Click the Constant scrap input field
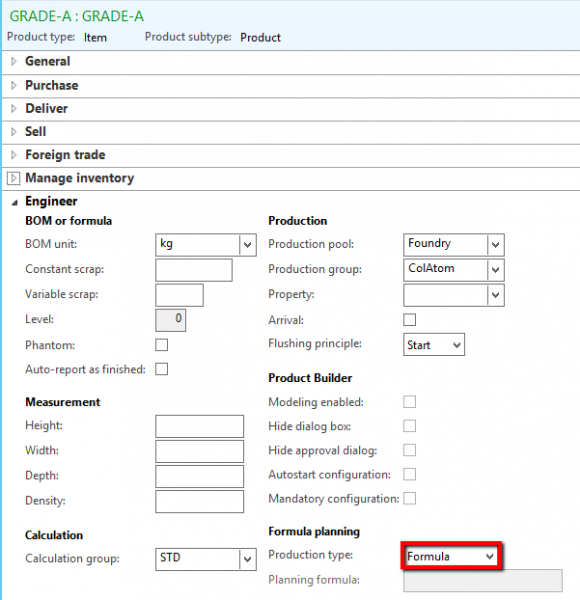This screenshot has width=580, height=600. 194,270
